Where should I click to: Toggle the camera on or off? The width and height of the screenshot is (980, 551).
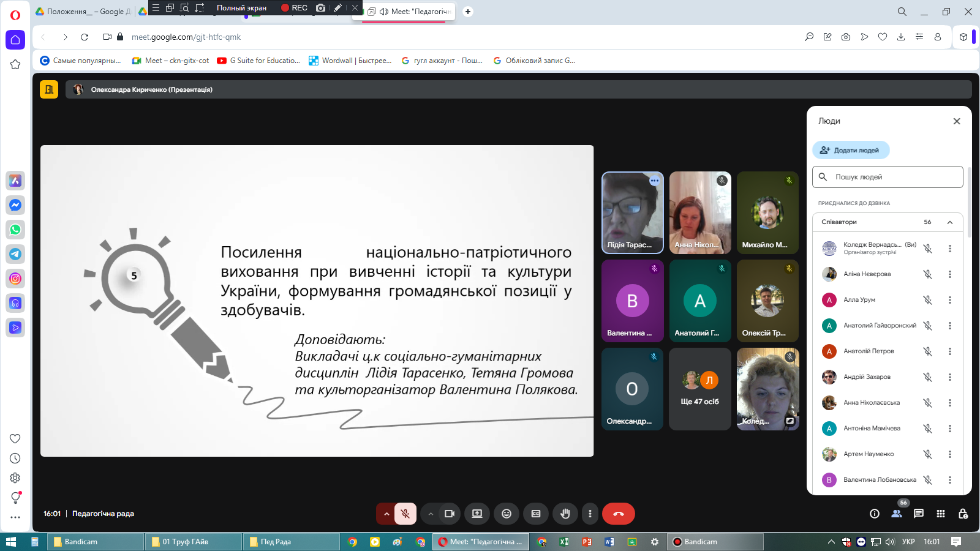pyautogui.click(x=449, y=514)
